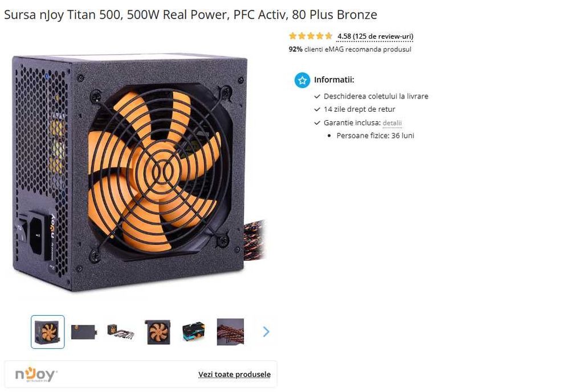Click checkmark beside 14 zile drept de retur

coord(317,109)
